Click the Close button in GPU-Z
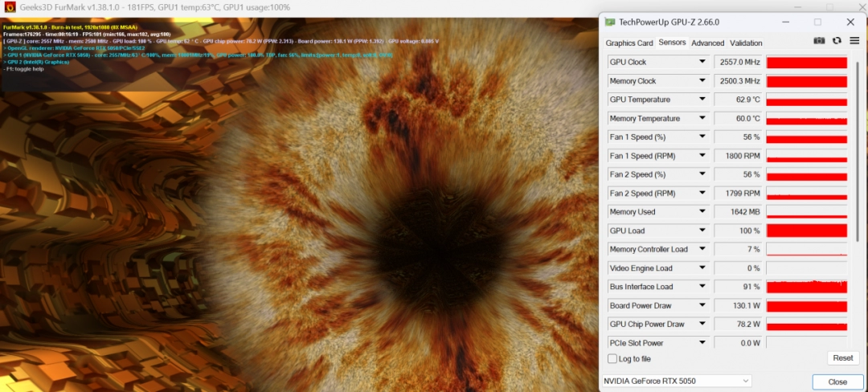868x392 pixels. pos(837,382)
